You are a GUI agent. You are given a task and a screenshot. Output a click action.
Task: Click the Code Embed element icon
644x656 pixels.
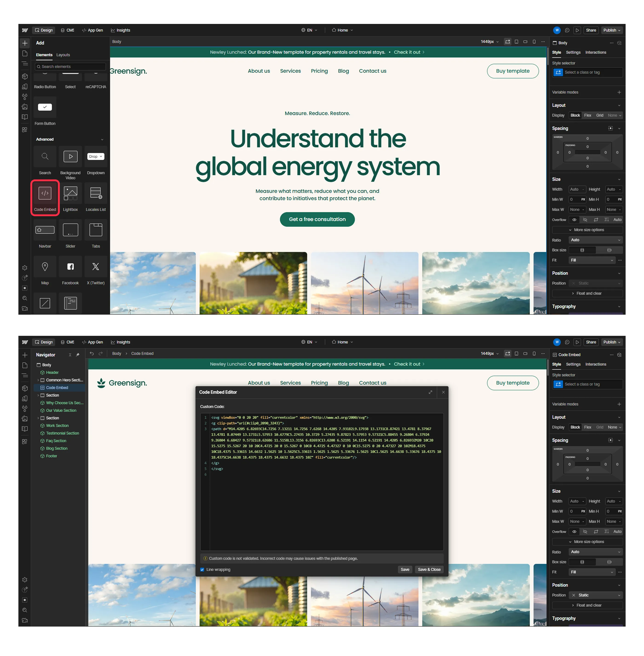pos(45,193)
